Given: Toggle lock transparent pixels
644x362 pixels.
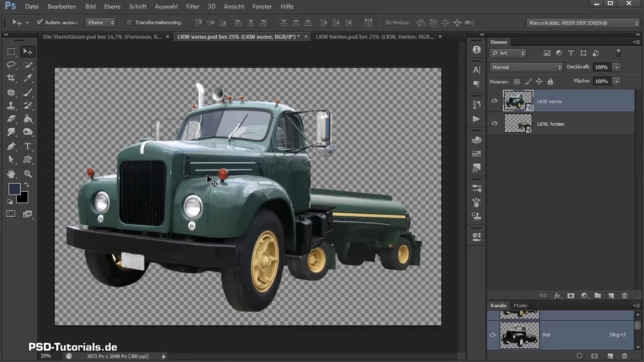Looking at the screenshot, I should pos(517,81).
